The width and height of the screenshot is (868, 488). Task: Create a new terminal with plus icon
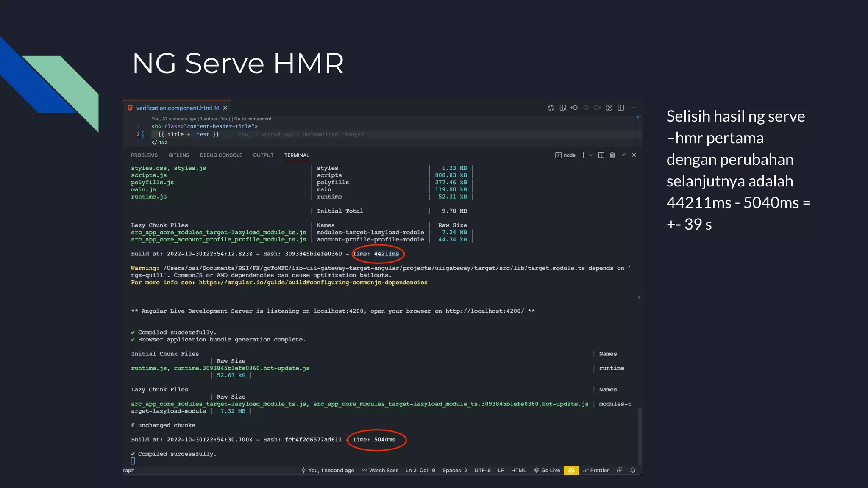(583, 155)
